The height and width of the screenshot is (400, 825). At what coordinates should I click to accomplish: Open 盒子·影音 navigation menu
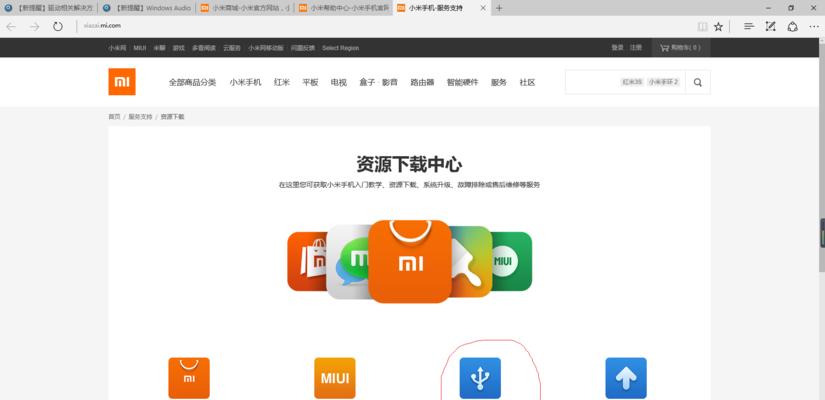point(378,82)
